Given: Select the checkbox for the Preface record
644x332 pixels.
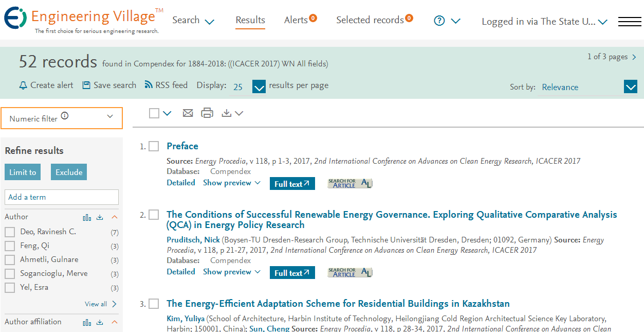Looking at the screenshot, I should 154,146.
